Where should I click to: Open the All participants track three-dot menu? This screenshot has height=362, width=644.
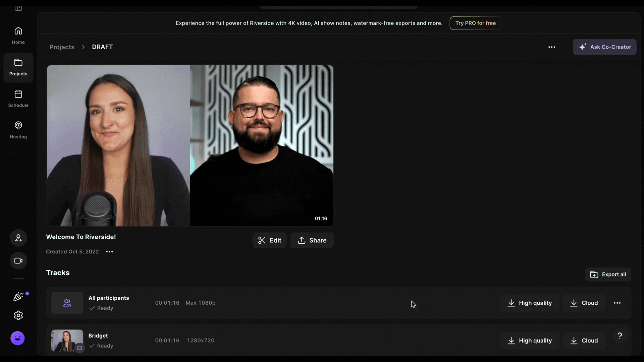[x=617, y=303]
